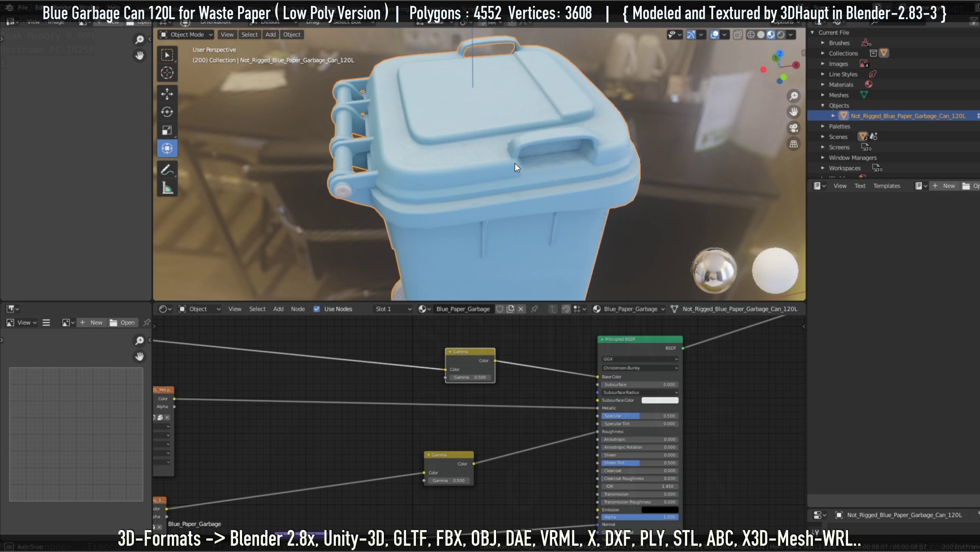The width and height of the screenshot is (980, 552).
Task: Adjust the Sheen Tint slider
Action: (x=640, y=463)
